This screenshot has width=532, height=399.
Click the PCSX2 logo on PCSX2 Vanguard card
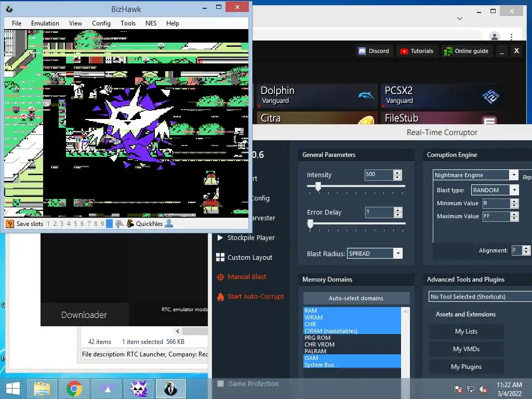[x=490, y=97]
